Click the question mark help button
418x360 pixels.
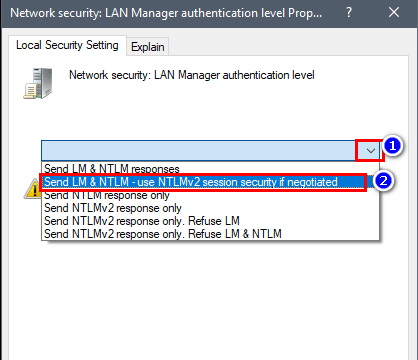pyautogui.click(x=349, y=13)
